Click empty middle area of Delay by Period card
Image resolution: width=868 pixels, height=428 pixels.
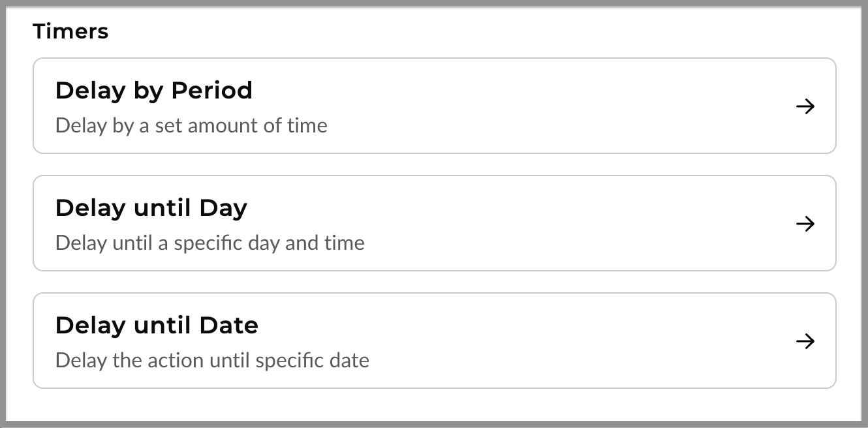pyautogui.click(x=555, y=106)
